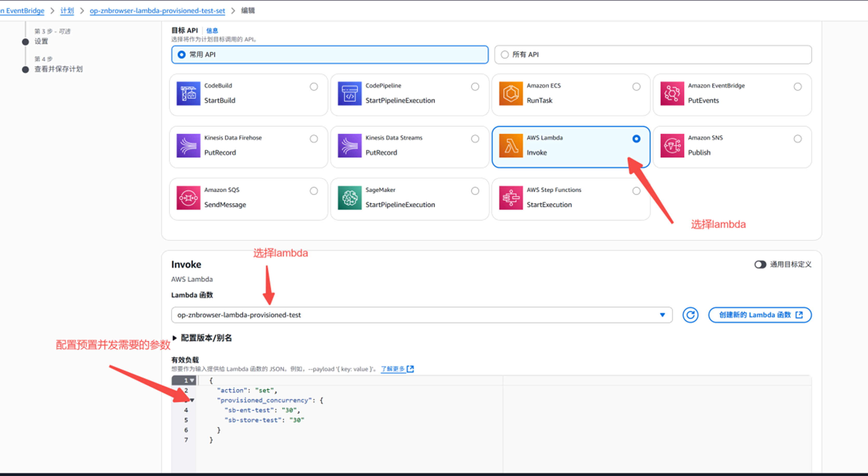Click the CodeBuild service icon
Image resolution: width=868 pixels, height=476 pixels.
point(188,93)
